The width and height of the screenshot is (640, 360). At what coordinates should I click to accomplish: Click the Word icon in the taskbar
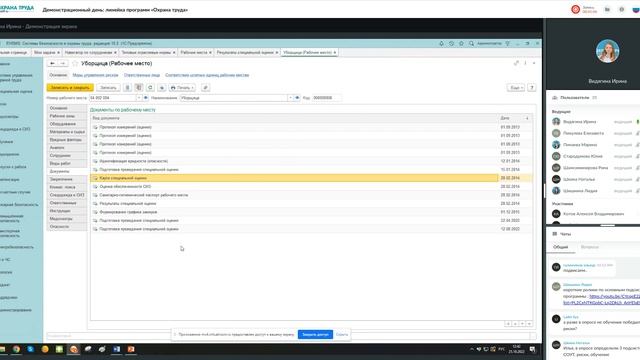(x=116, y=349)
